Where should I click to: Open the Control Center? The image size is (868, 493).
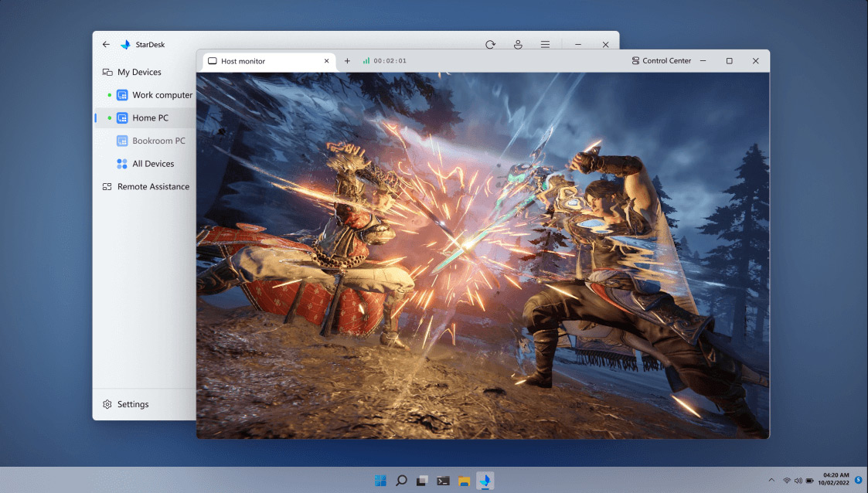pos(662,61)
